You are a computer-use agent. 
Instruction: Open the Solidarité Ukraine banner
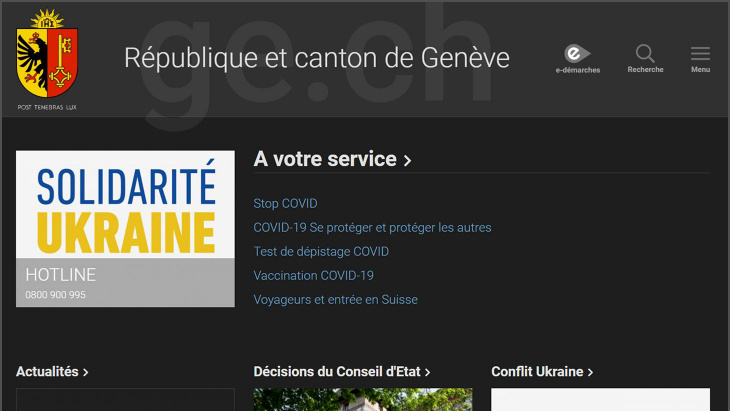point(125,205)
